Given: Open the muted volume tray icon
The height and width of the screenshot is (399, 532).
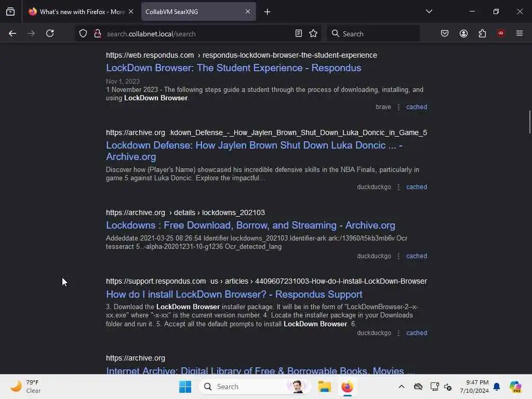Looking at the screenshot, I should [447, 387].
